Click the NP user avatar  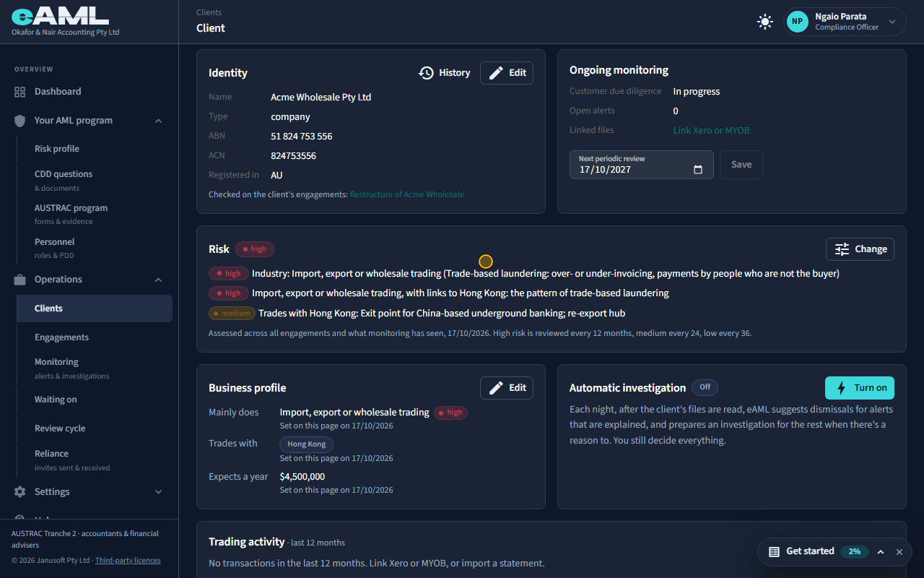tap(797, 22)
